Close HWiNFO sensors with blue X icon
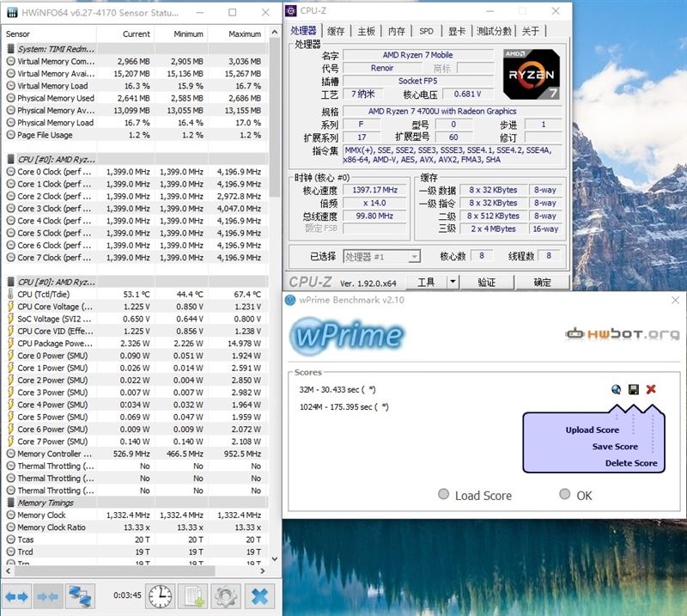The height and width of the screenshot is (616, 687). click(260, 596)
